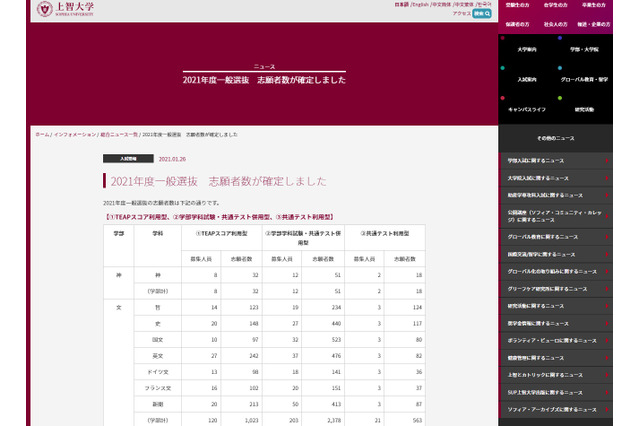640x426 pixels.
Task: Click the article heading 2021年度一般選抜 志願者数が確定しました
Action: pos(218,181)
